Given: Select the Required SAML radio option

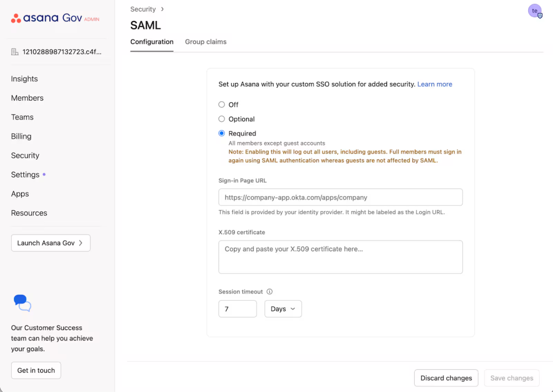Looking at the screenshot, I should tap(222, 133).
